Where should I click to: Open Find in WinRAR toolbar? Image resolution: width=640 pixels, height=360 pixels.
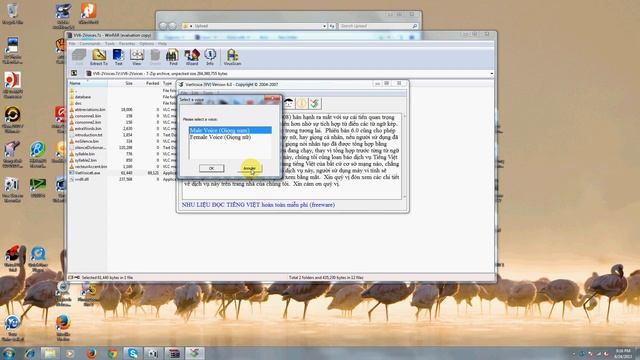point(173,57)
